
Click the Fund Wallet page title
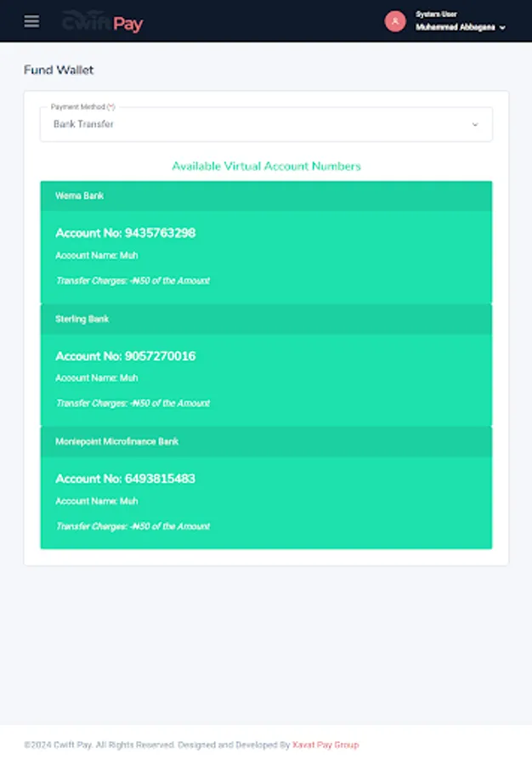59,70
